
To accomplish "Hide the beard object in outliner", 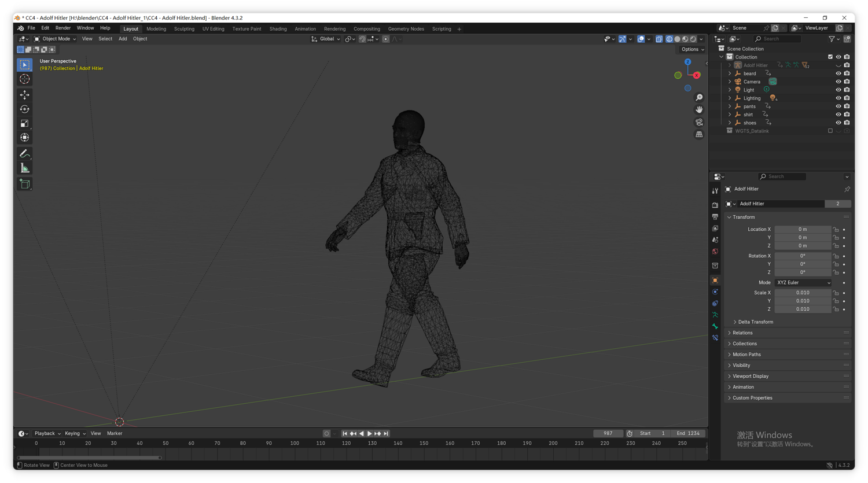I will coord(838,73).
